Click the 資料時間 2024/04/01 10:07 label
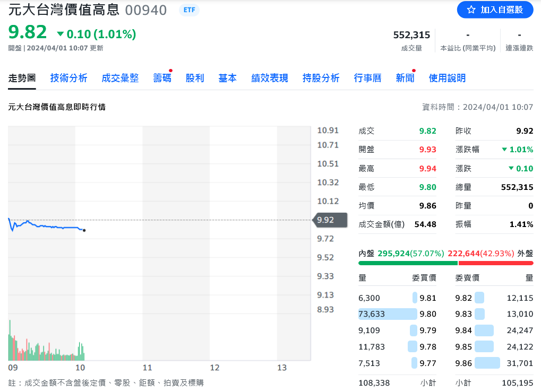Image resolution: width=541 pixels, height=392 pixels. [478, 107]
